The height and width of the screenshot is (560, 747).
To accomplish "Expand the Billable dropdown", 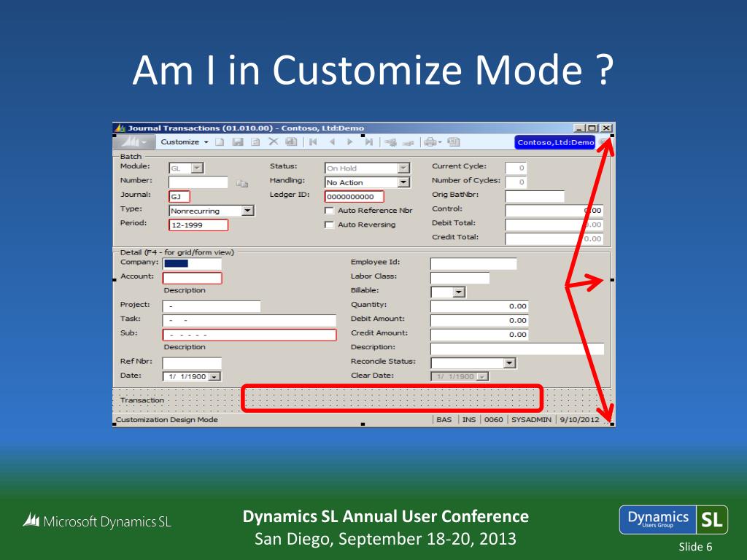I will (459, 292).
